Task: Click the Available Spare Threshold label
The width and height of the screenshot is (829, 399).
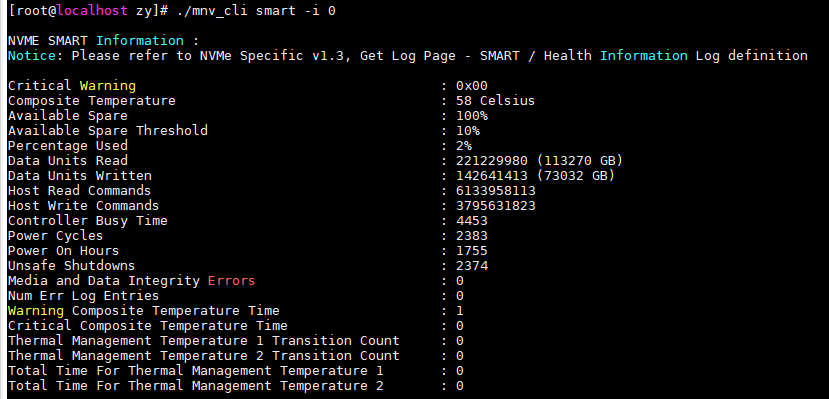Action: pos(108,130)
